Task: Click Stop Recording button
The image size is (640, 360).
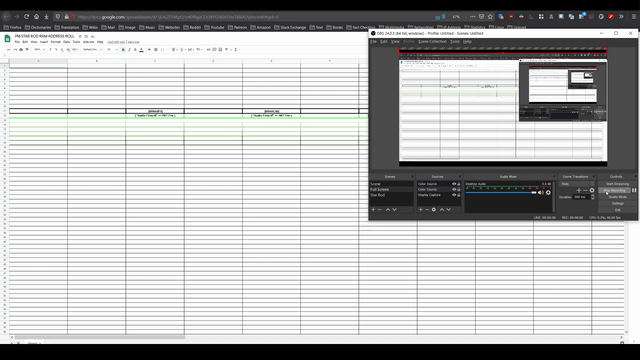Action: pyautogui.click(x=614, y=190)
